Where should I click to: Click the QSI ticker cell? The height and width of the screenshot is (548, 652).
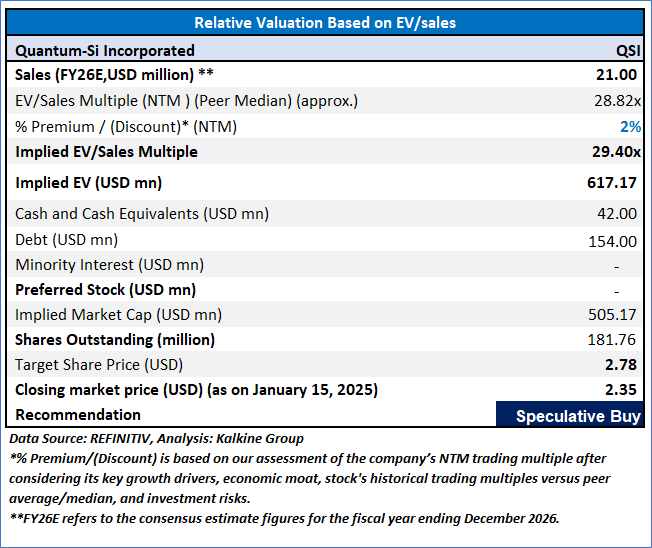click(628, 51)
